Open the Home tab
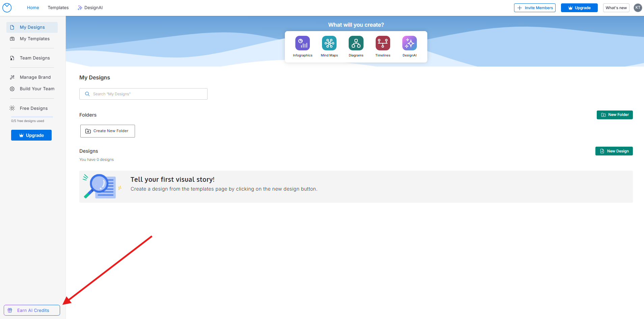Screen dimensions: 644x319 33,8
